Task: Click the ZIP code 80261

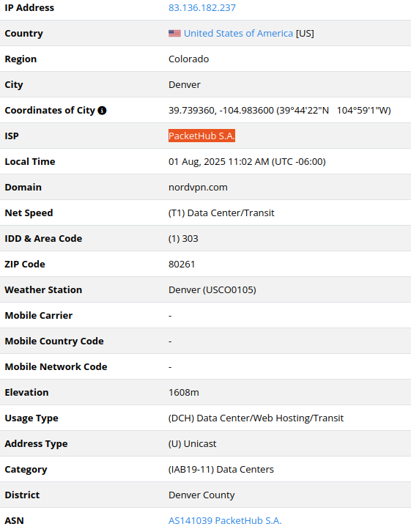Action: [182, 264]
